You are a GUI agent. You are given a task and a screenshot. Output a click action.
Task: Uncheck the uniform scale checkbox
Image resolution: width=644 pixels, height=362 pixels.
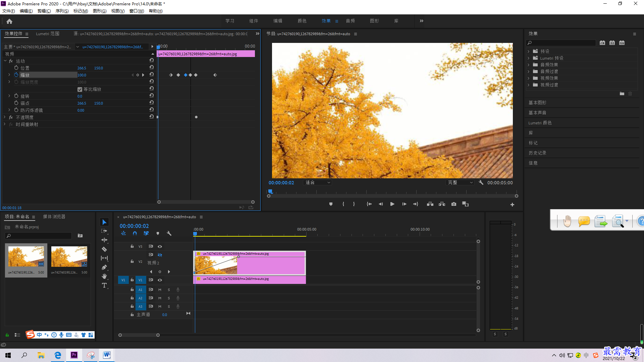pyautogui.click(x=80, y=89)
